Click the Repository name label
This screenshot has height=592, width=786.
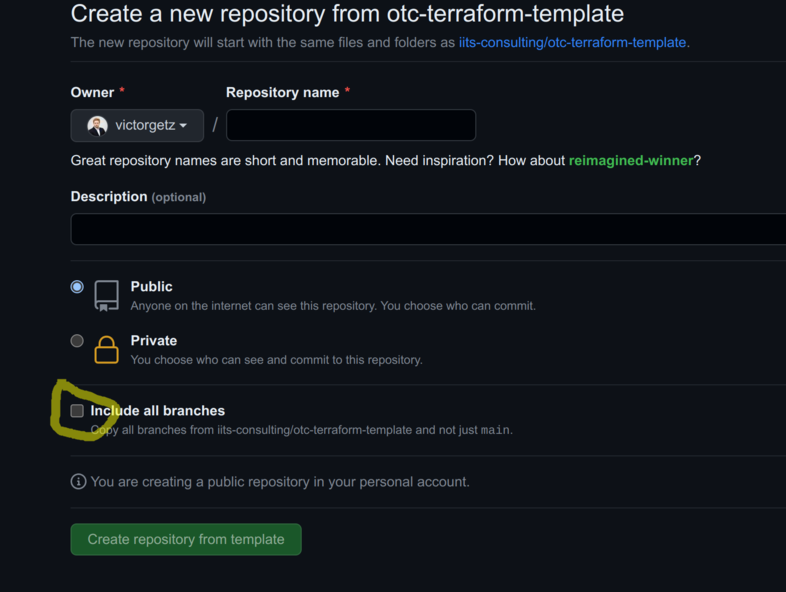283,92
